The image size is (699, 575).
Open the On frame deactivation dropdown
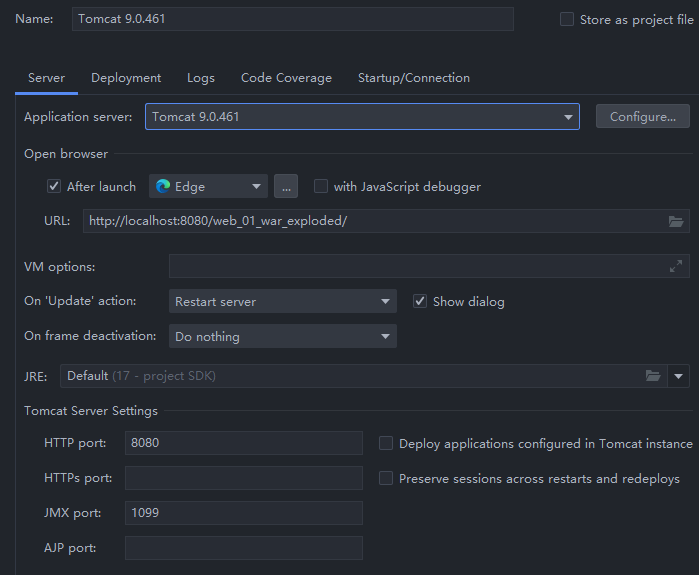(x=283, y=337)
